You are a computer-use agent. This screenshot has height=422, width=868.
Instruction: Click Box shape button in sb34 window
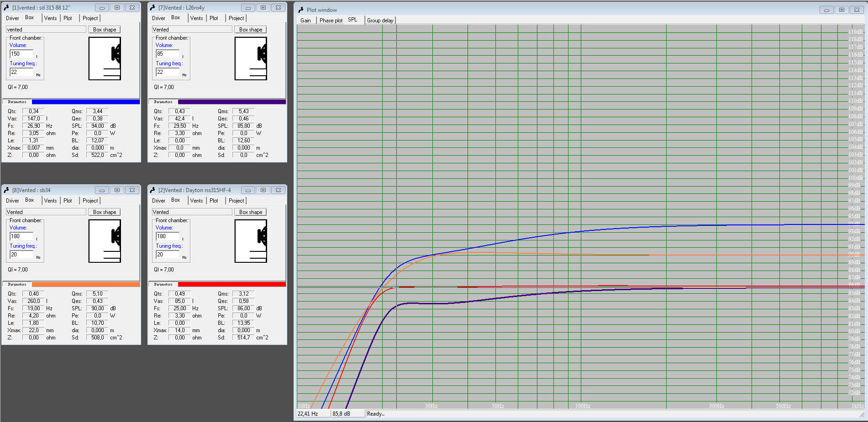(x=105, y=212)
